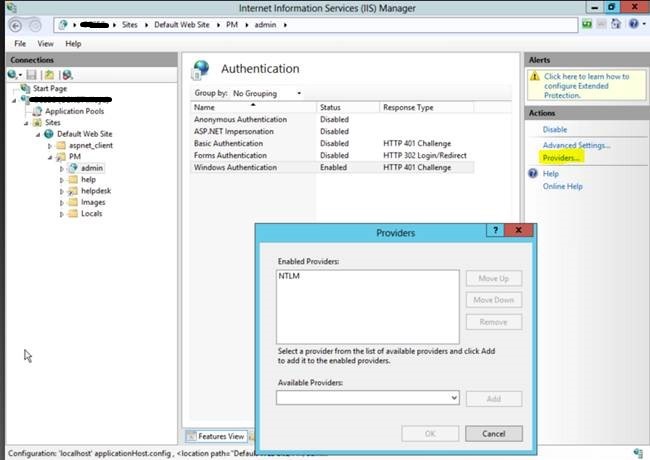
Task: Close the Providers dialog
Action: coord(518,230)
